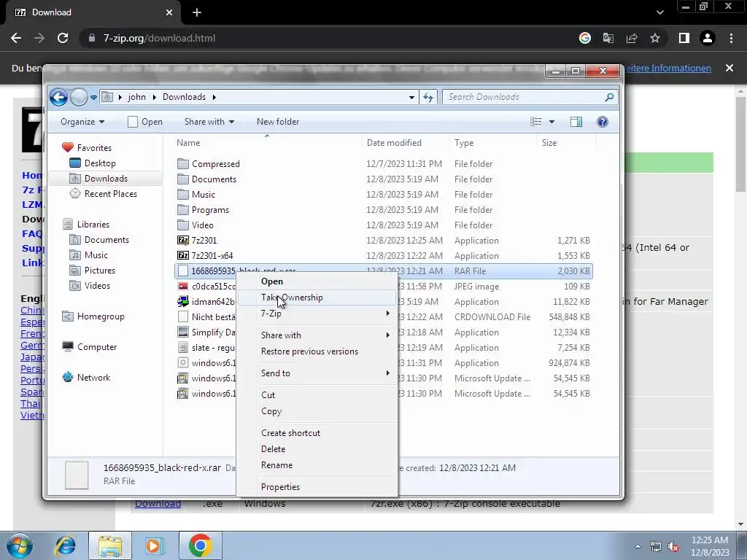Sort by Size column header
This screenshot has height=560, width=747.
point(549,143)
